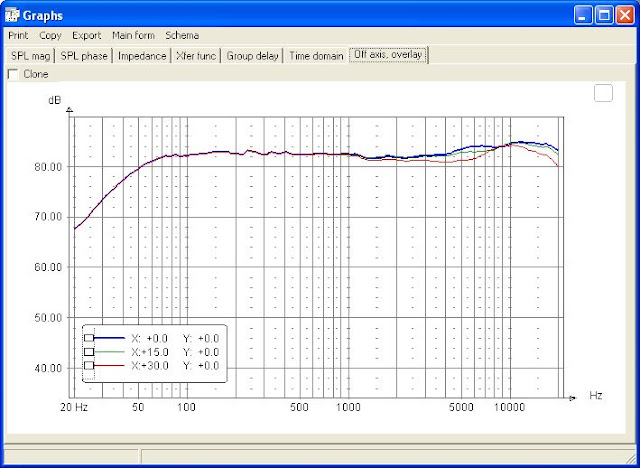
Task: Select the Off axis, overlay tab
Action: 388,56
